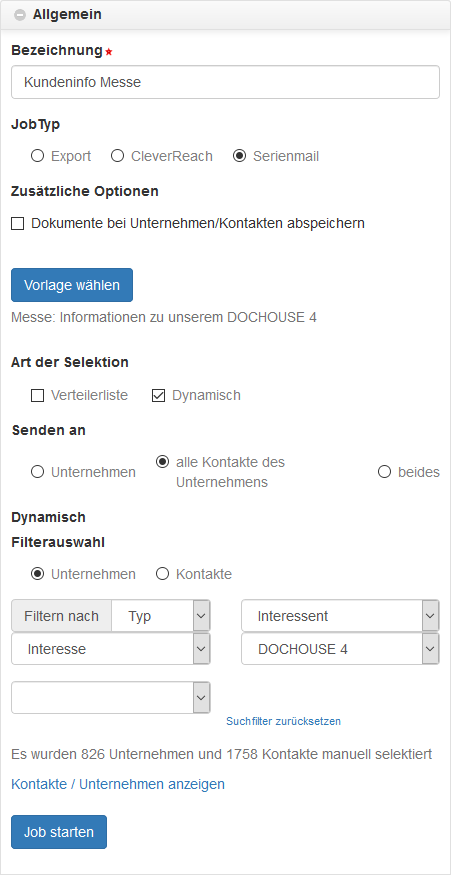The image size is (451, 875).
Task: Click the Filtern nach label
Action: coord(61,616)
